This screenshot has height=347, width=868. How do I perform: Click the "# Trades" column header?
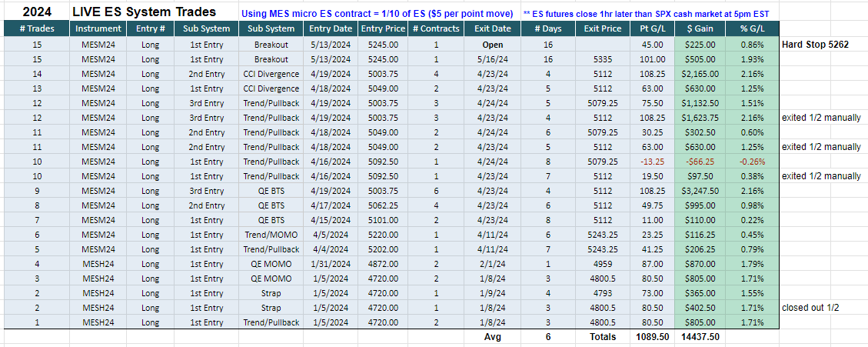[x=37, y=28]
